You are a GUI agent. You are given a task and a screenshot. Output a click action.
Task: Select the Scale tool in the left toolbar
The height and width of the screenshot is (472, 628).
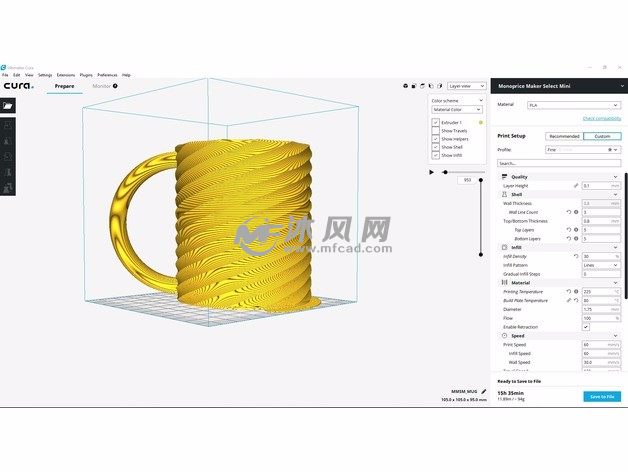(8, 141)
